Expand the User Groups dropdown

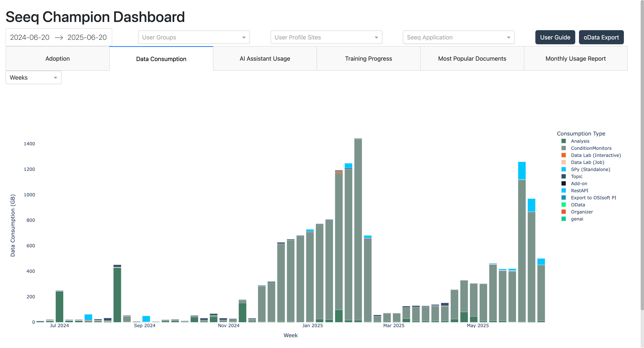click(194, 37)
